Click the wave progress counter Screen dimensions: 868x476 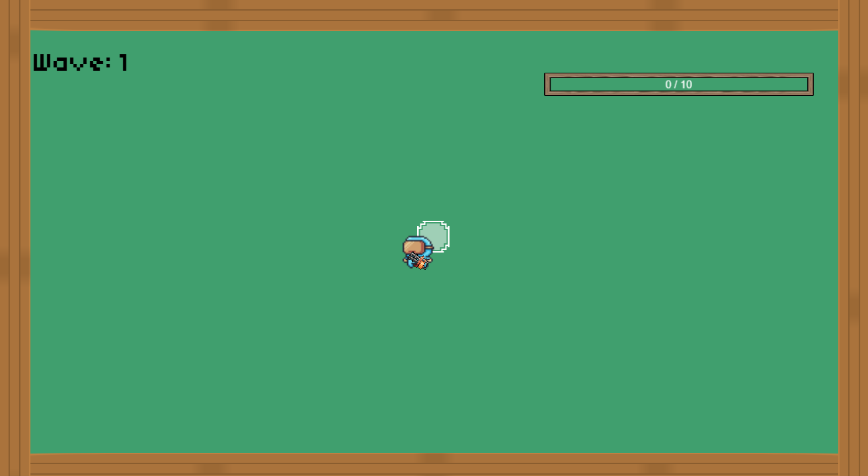click(678, 84)
